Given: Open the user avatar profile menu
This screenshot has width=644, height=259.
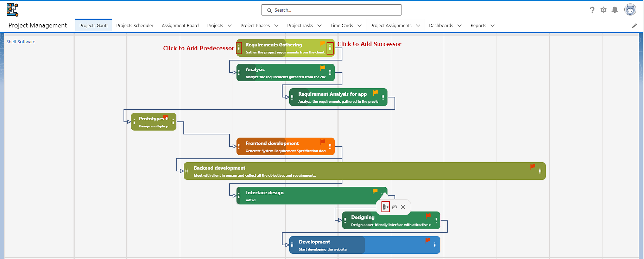Looking at the screenshot, I should (x=630, y=10).
